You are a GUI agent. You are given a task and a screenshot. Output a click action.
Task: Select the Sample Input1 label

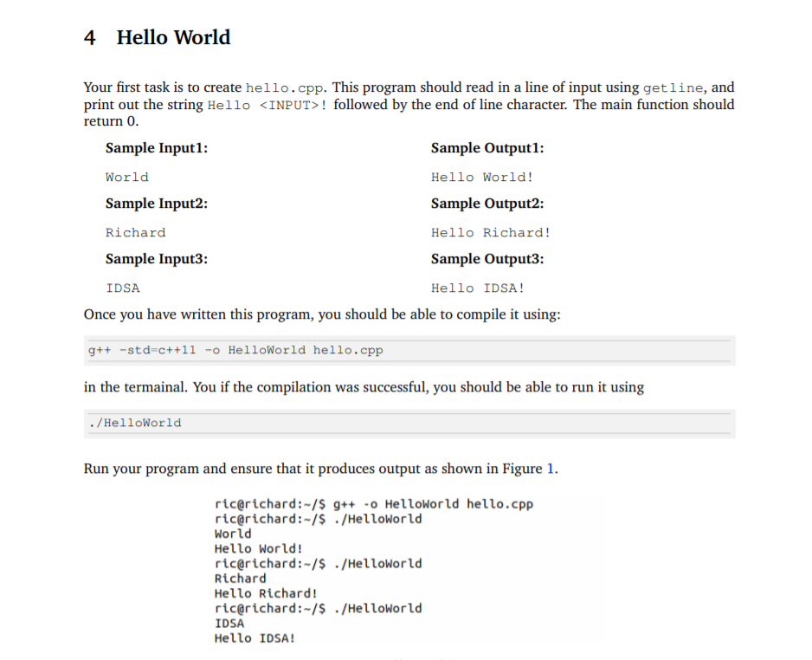coord(156,147)
